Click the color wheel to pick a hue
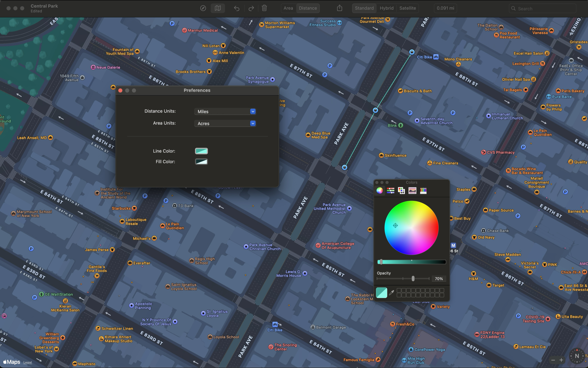The width and height of the screenshot is (588, 368). [x=412, y=228]
